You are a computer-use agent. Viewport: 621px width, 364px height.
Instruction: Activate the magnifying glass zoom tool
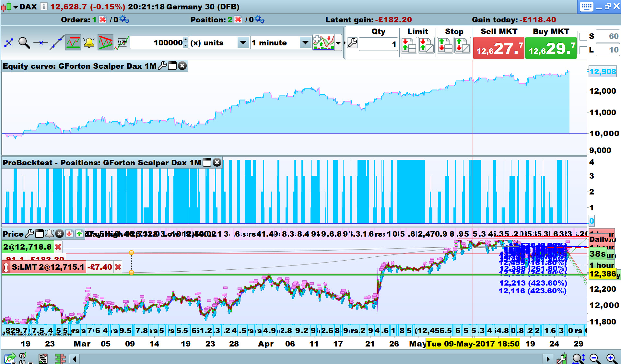tap(24, 42)
